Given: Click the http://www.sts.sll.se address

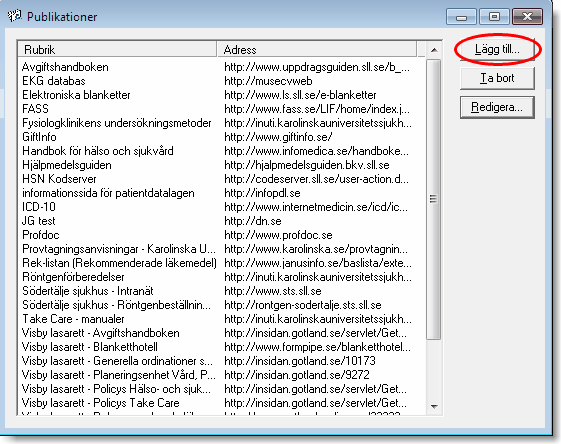Looking at the screenshot, I should coord(273,291).
